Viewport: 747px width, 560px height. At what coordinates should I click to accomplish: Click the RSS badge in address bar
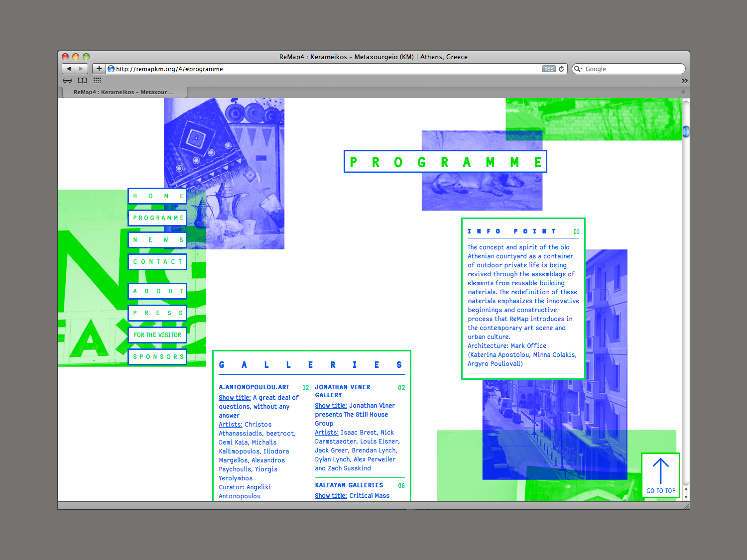point(549,69)
